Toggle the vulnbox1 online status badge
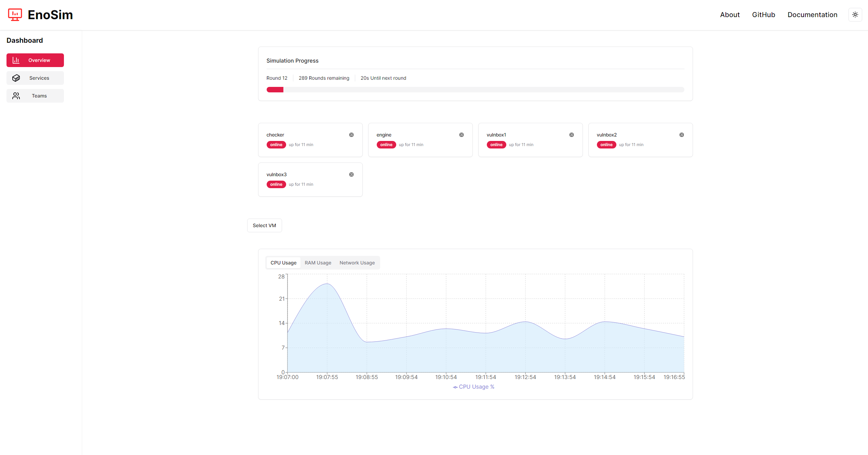This screenshot has width=868, height=455. [496, 145]
